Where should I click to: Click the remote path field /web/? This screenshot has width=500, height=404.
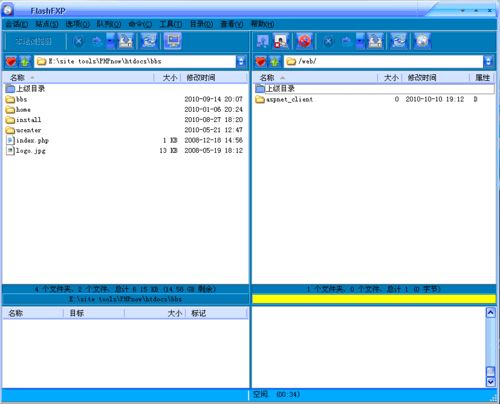click(384, 62)
